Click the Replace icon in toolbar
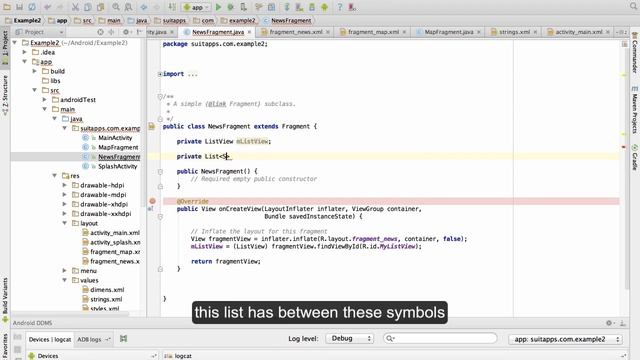This screenshot has height=360, width=640. point(128,7)
